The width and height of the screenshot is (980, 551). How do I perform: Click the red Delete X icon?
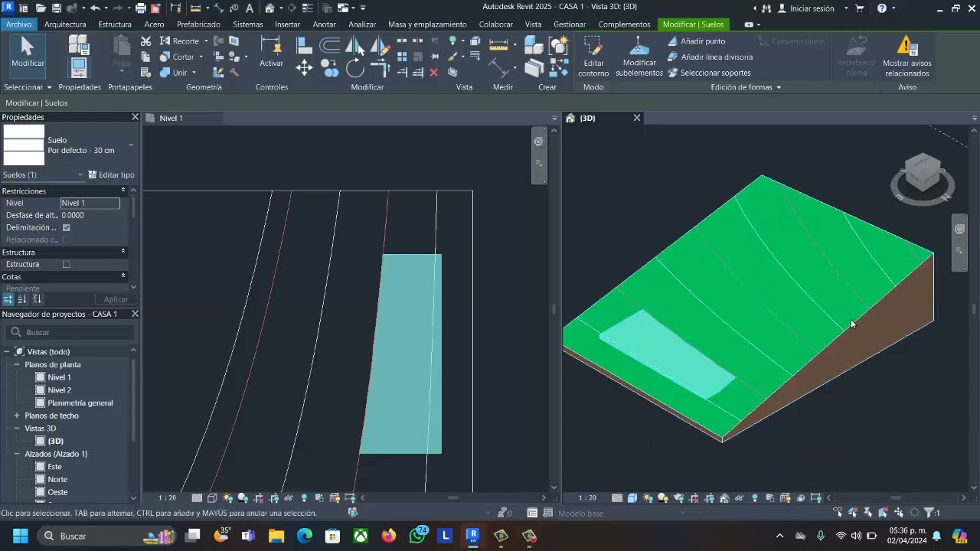coord(434,73)
